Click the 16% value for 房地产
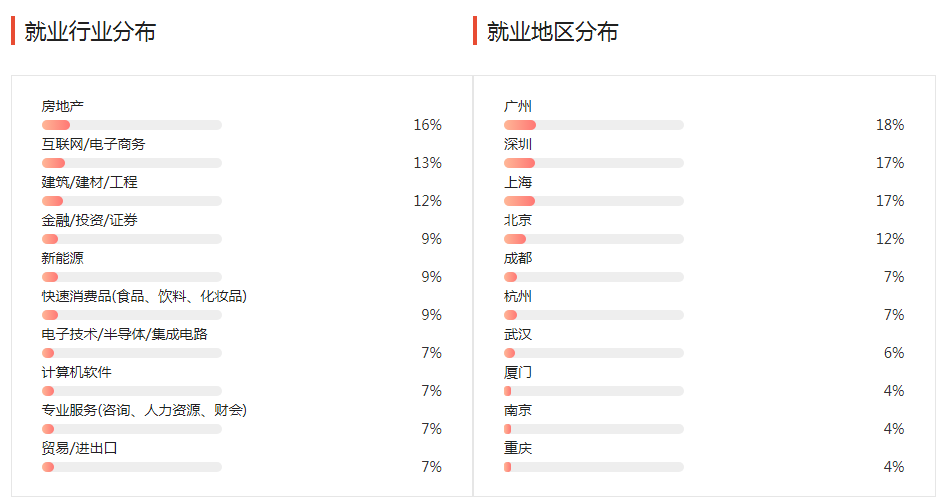 click(427, 125)
